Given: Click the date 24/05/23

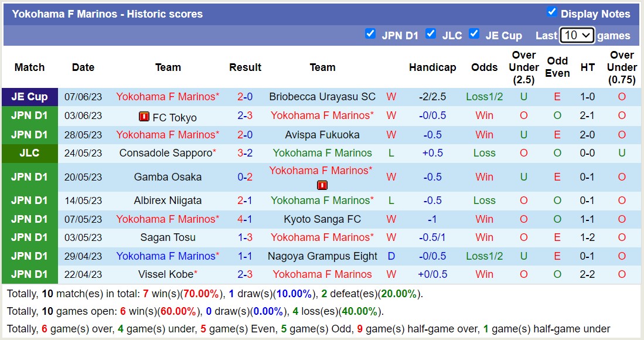Looking at the screenshot, I should coord(83,152).
